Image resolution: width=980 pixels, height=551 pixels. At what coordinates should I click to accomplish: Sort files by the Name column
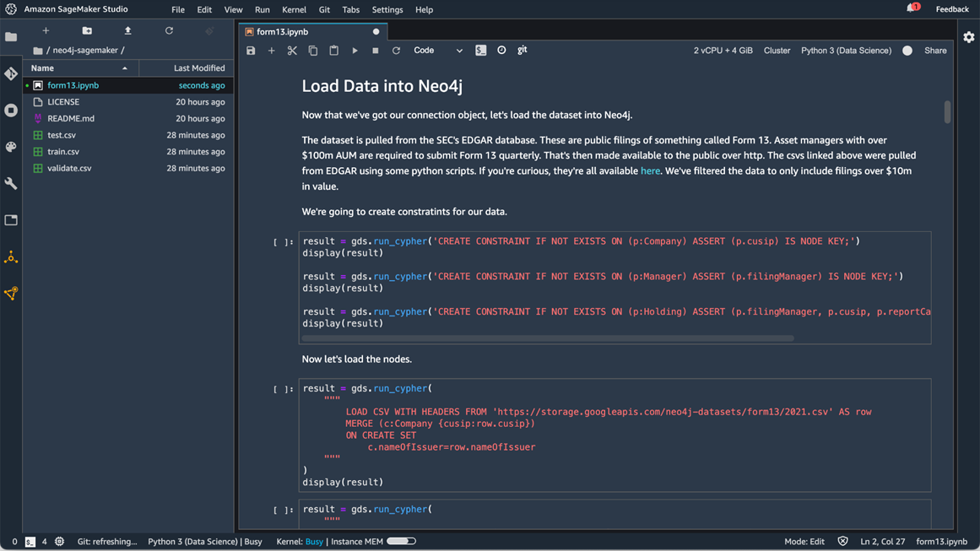[x=42, y=68]
